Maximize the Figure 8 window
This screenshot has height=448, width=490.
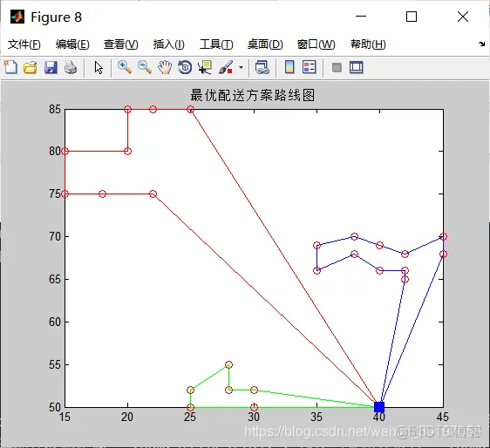tap(412, 17)
